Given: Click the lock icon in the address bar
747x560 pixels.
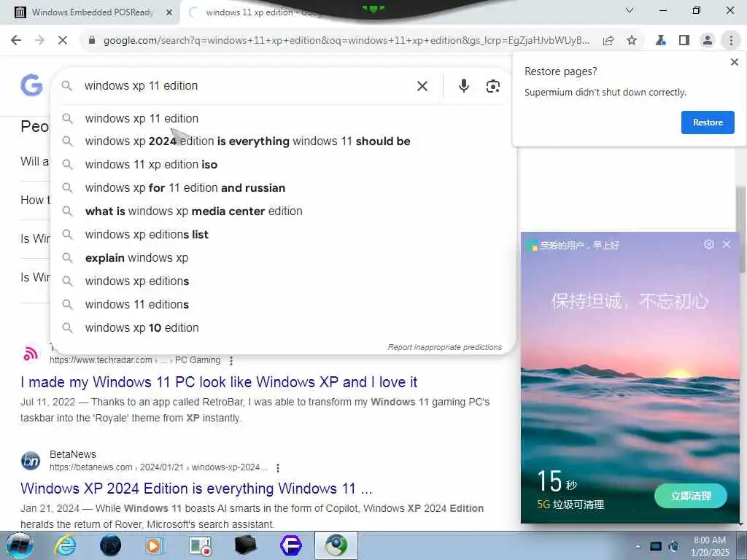Looking at the screenshot, I should click(x=92, y=40).
